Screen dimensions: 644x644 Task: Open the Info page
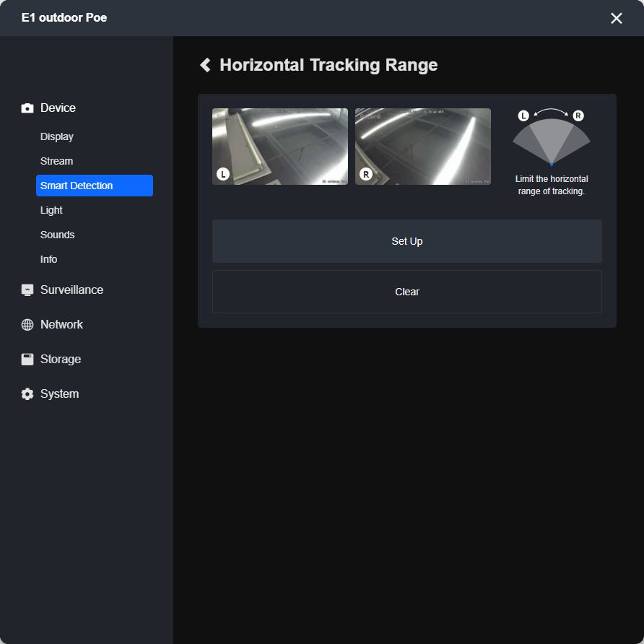pos(48,259)
